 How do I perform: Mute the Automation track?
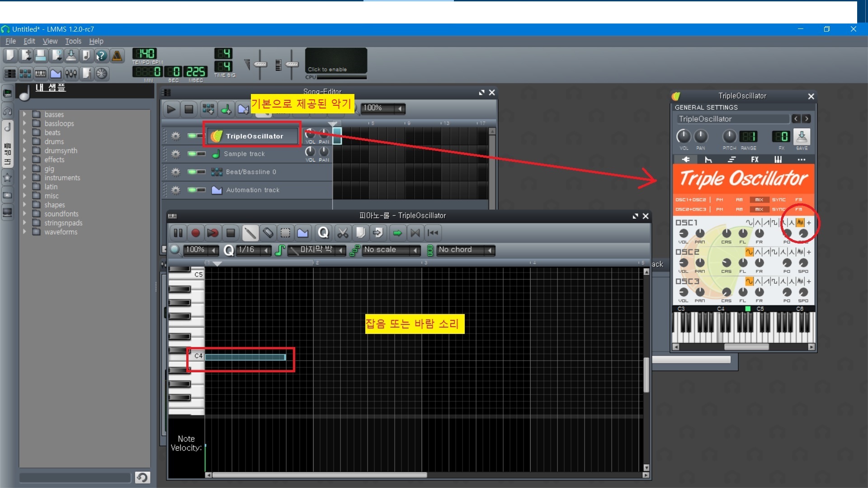pos(193,190)
